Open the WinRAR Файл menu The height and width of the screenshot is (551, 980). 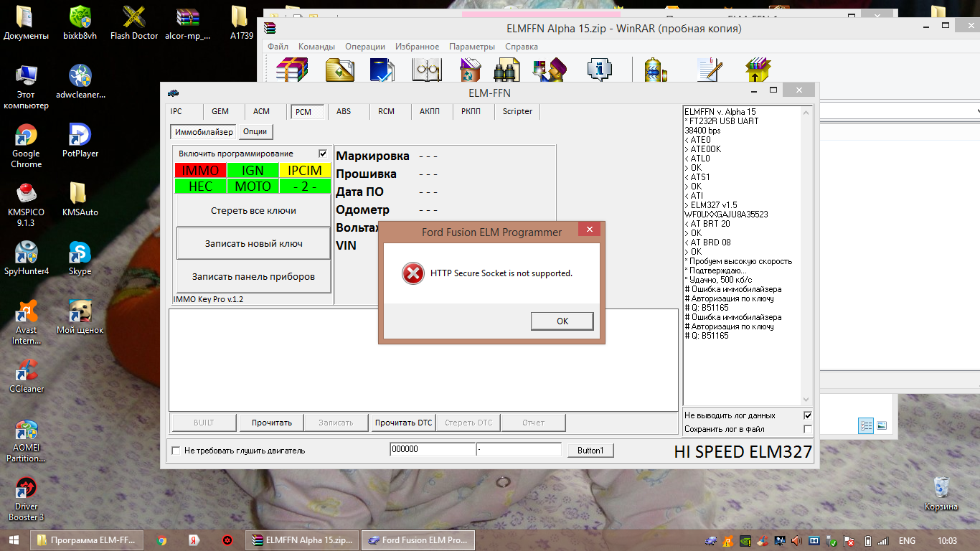click(x=278, y=47)
